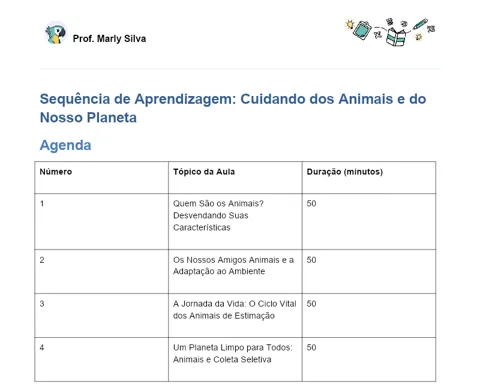Select the Os Nossos Amigos Animais topic cell
The height and width of the screenshot is (384, 480).
tap(235, 271)
